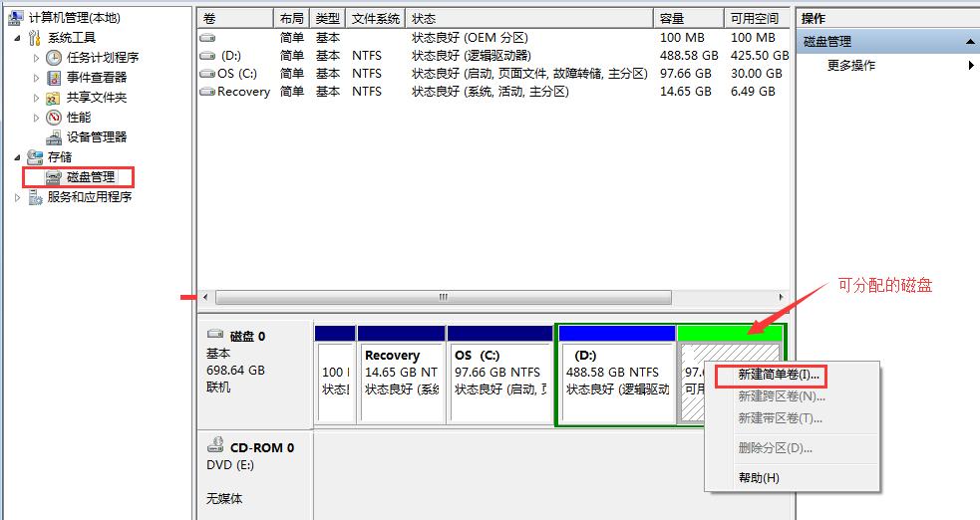
Task: Collapse the 磁盘管理 actions section arrow
Action: [970, 43]
